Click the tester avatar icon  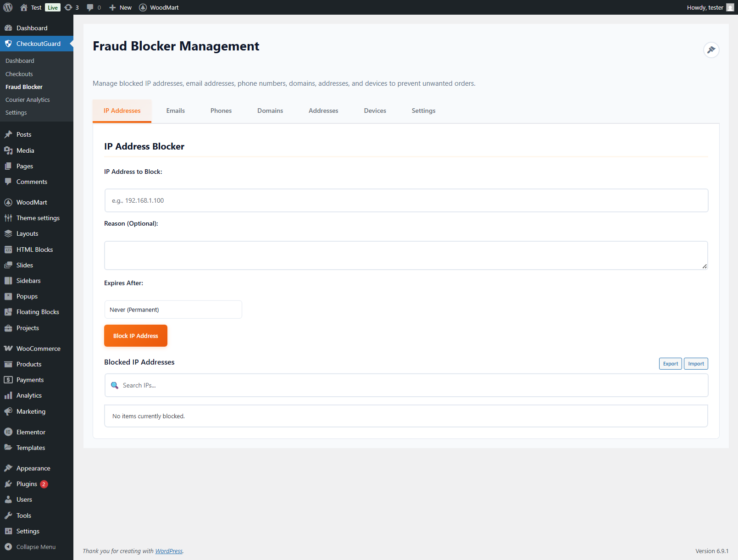pyautogui.click(x=730, y=7)
